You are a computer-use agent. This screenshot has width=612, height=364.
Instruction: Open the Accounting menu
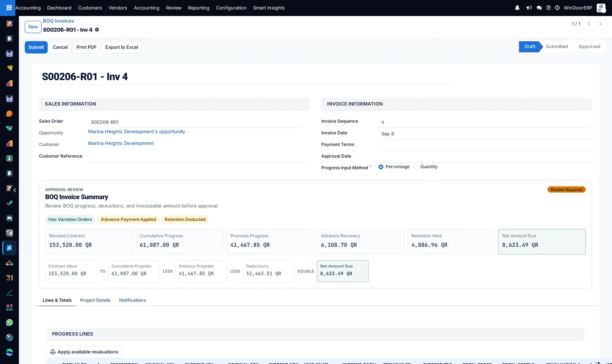point(146,8)
